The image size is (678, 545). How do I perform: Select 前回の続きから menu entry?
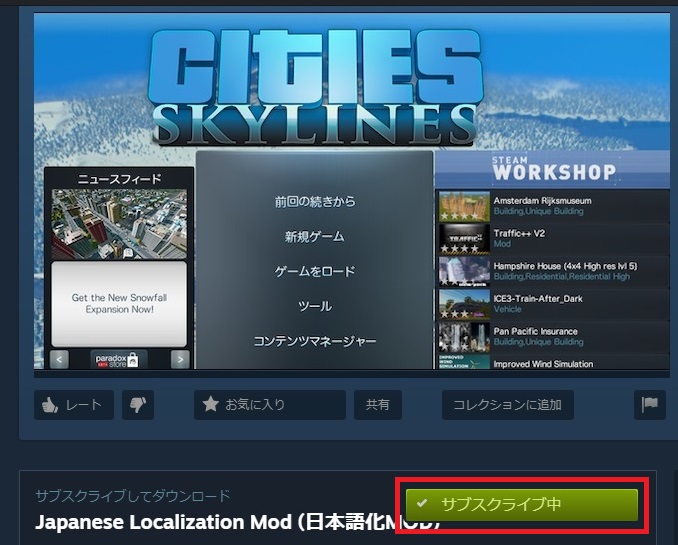tap(315, 202)
